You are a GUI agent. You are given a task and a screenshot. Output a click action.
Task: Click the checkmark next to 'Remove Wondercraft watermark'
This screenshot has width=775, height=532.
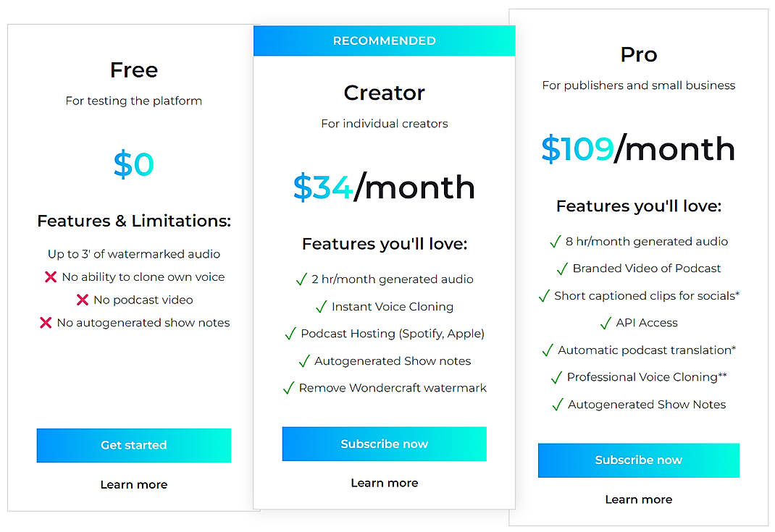[x=289, y=388]
